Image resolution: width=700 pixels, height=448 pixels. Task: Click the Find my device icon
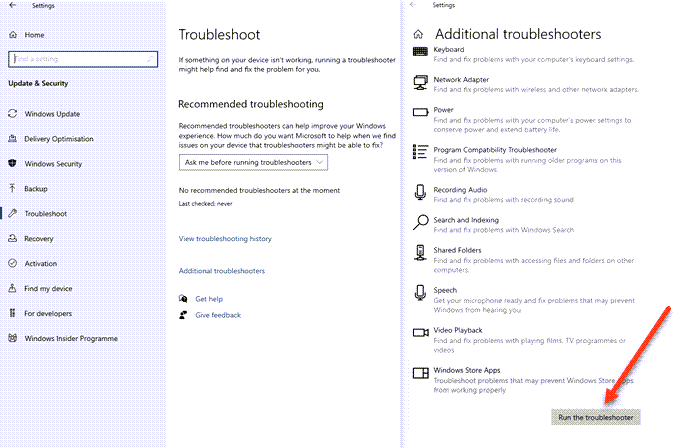12,288
